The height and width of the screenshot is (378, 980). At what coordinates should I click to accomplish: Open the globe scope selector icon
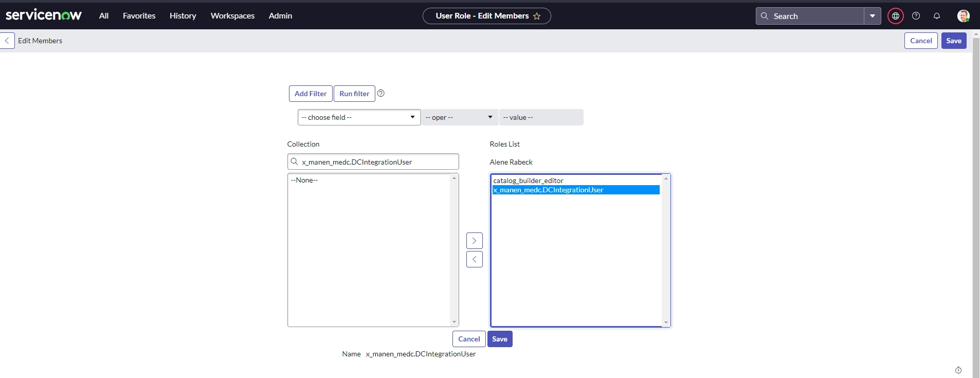pyautogui.click(x=896, y=16)
